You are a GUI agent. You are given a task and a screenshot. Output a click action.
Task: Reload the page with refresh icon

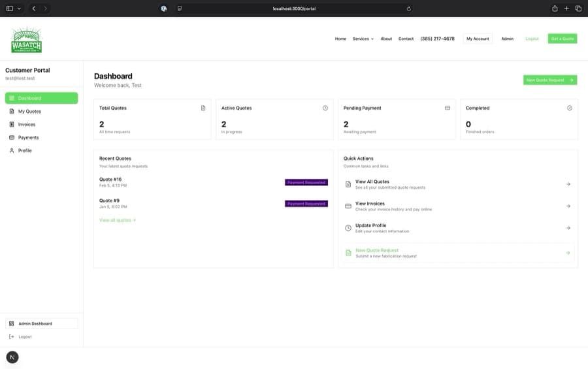tap(409, 8)
